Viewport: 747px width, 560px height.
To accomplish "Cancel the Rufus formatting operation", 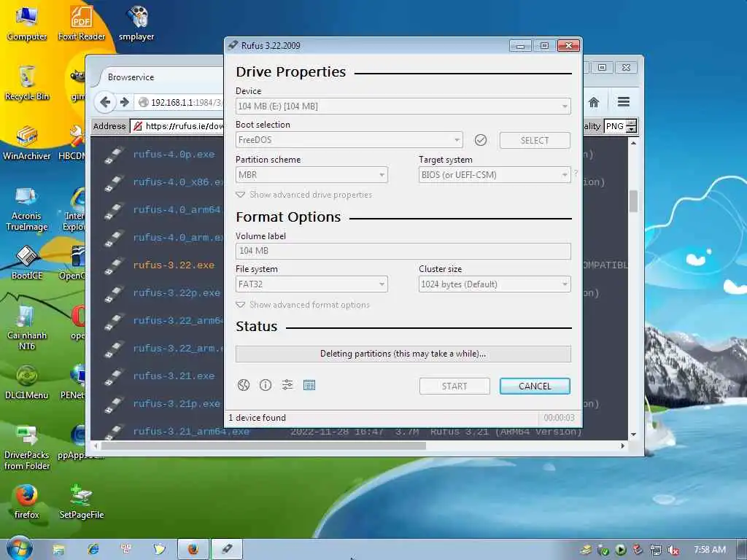I will 535,386.
